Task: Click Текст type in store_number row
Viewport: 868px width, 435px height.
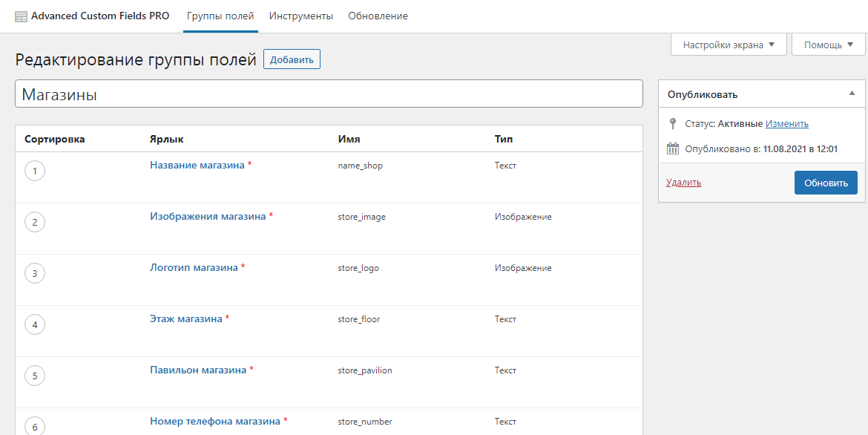Action: (505, 422)
